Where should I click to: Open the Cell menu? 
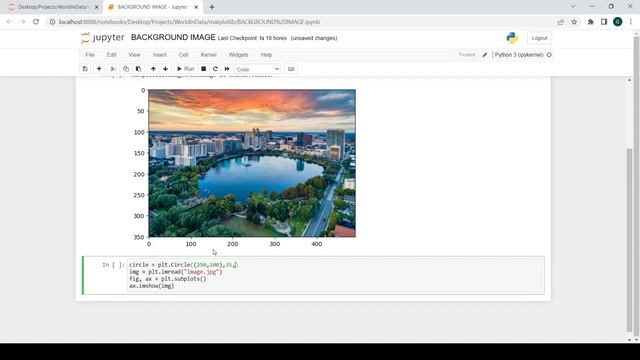(183, 55)
